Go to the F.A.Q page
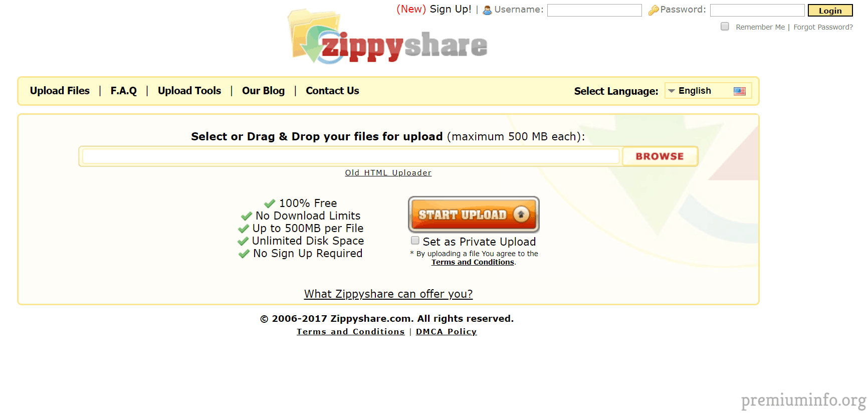 124,91
